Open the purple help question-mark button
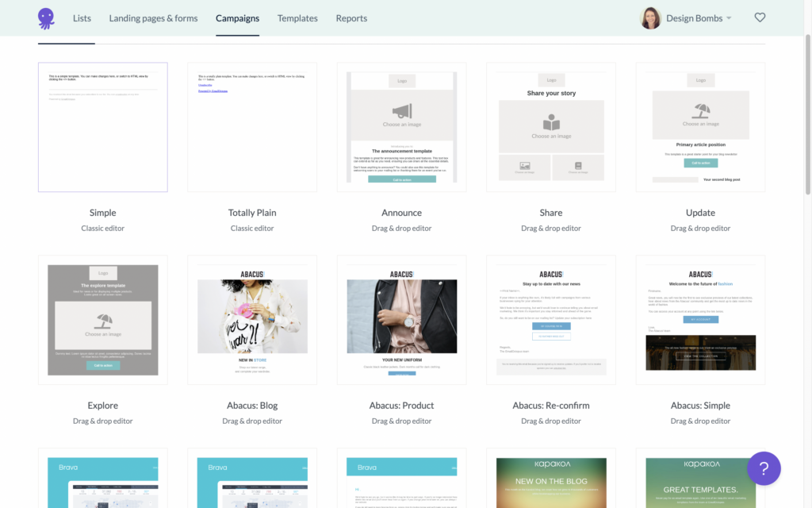The image size is (812, 508). [x=764, y=468]
